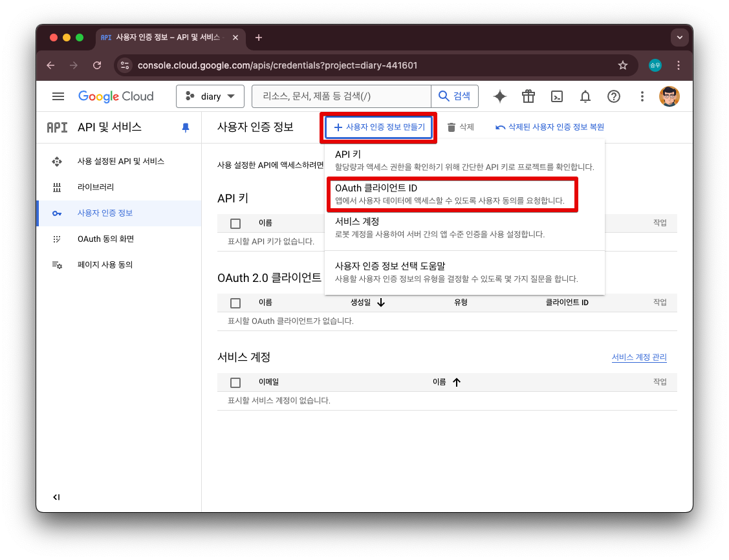Open the hamburger navigation menu

click(x=58, y=96)
